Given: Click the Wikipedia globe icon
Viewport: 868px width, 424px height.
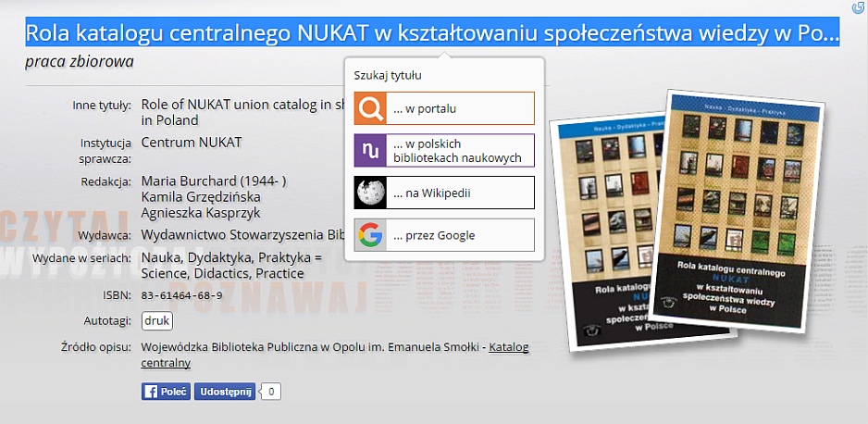Looking at the screenshot, I should coord(370,193).
